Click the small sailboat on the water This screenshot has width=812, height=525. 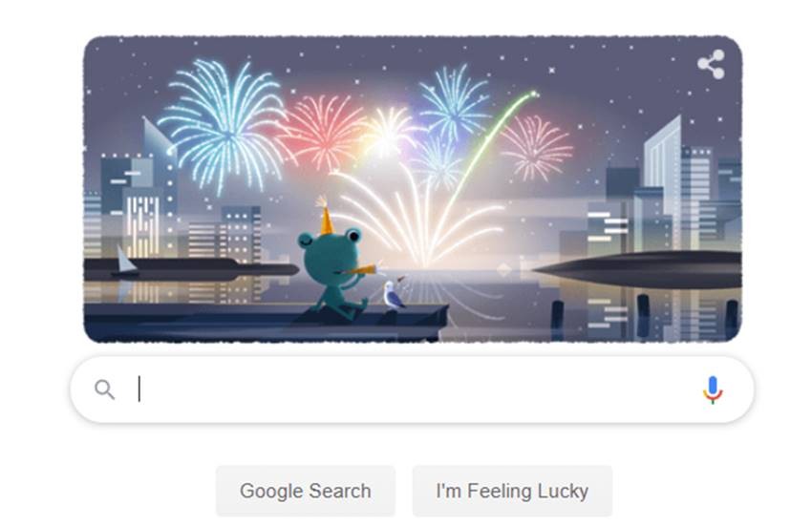[x=125, y=262]
